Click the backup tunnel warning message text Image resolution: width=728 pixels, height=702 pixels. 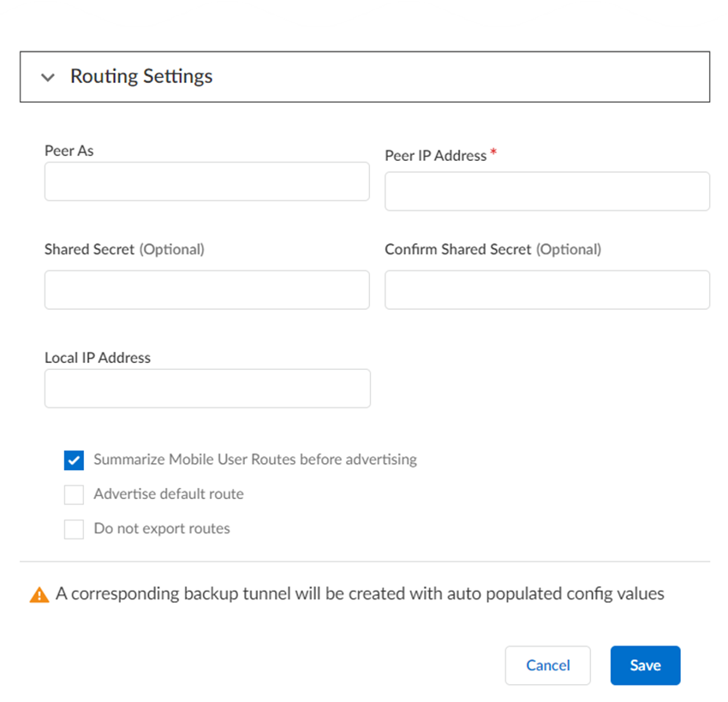coord(360,593)
